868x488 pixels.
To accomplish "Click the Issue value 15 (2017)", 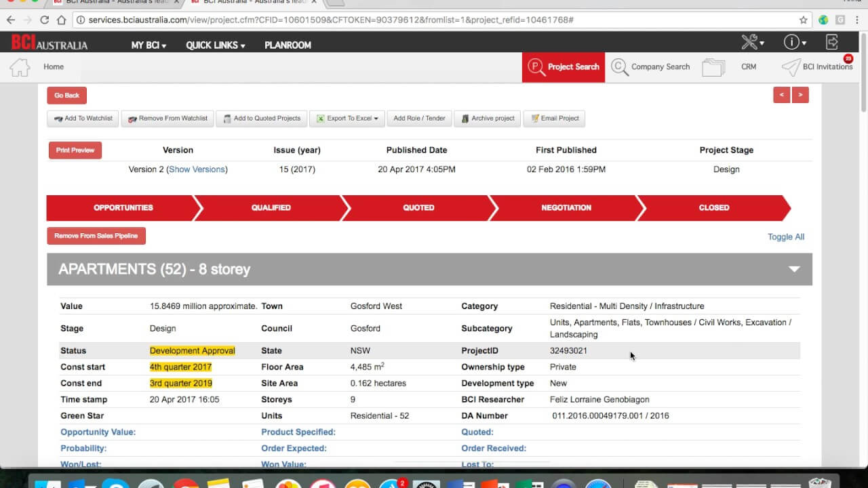I will (297, 169).
